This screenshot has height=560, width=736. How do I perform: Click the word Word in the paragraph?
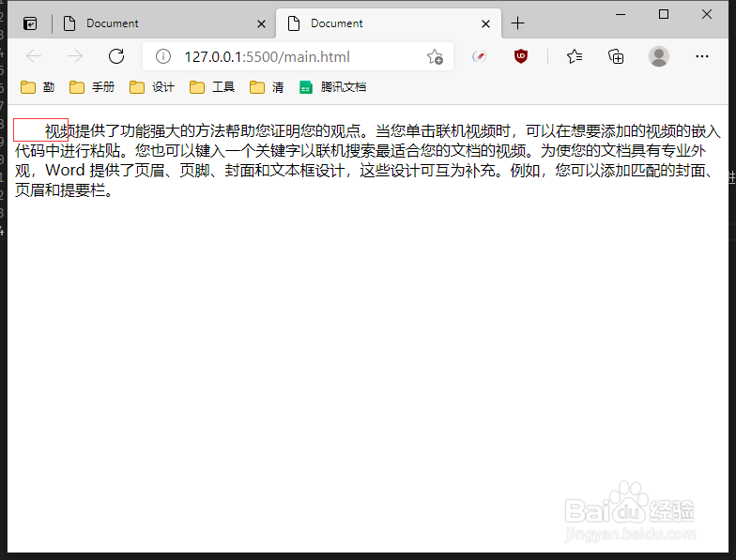tap(65, 171)
